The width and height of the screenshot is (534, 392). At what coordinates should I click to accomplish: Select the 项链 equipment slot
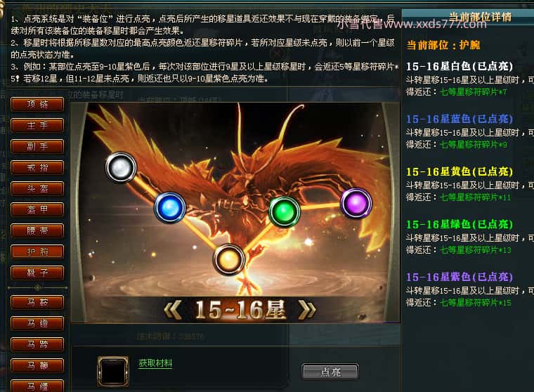(x=37, y=104)
